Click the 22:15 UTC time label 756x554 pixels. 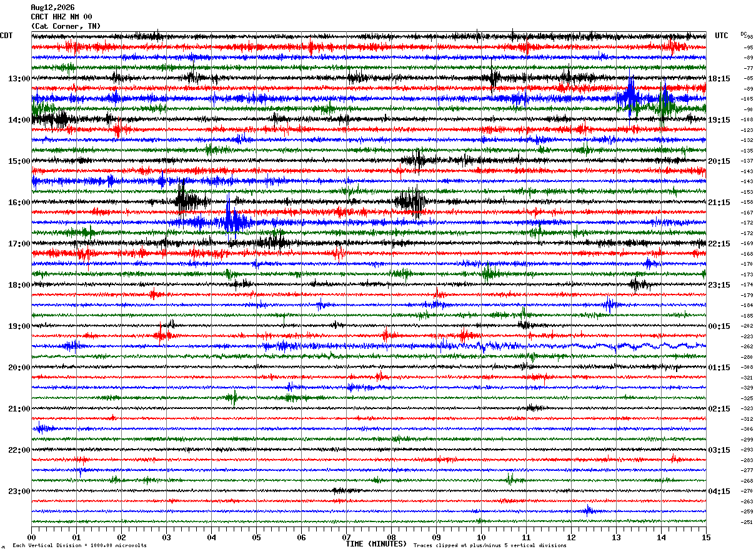click(719, 244)
